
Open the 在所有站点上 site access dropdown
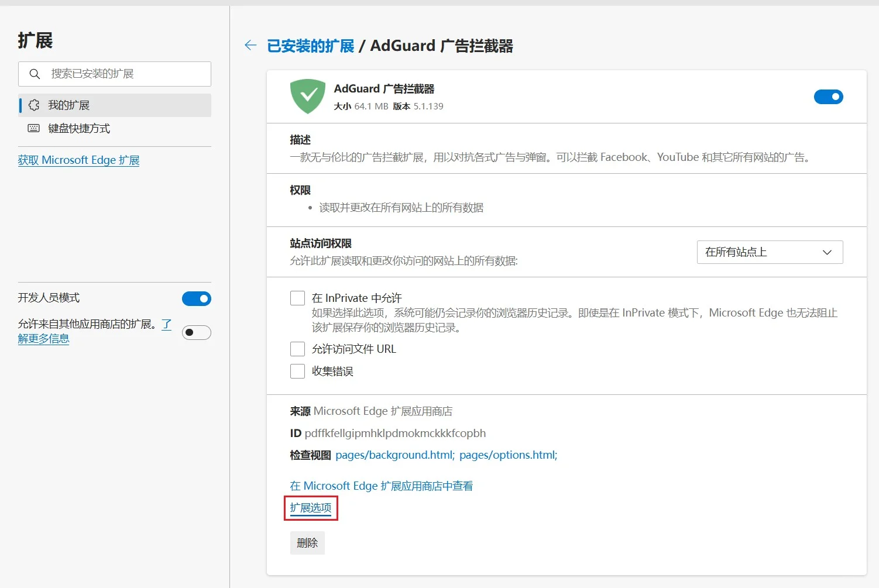point(770,252)
